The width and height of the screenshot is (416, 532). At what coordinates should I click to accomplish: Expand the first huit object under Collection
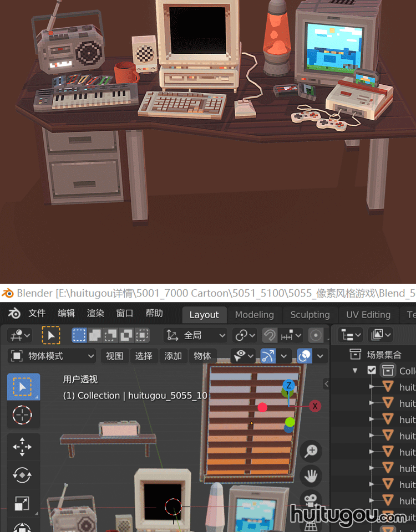(372, 387)
